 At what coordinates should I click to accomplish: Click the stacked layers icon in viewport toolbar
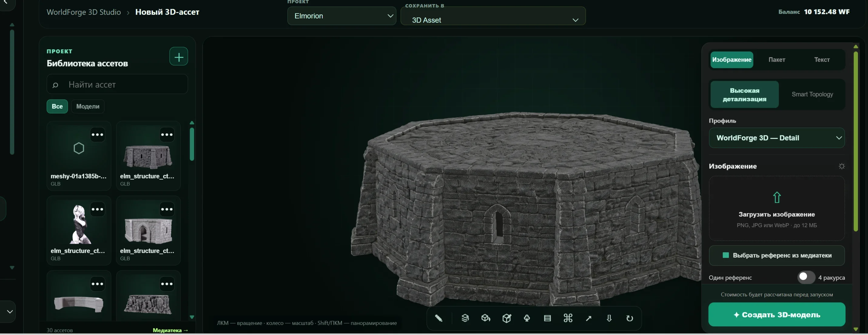(x=465, y=318)
